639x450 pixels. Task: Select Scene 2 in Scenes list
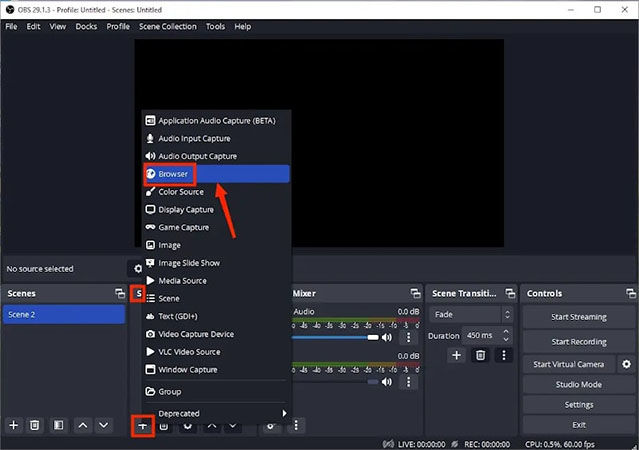64,315
